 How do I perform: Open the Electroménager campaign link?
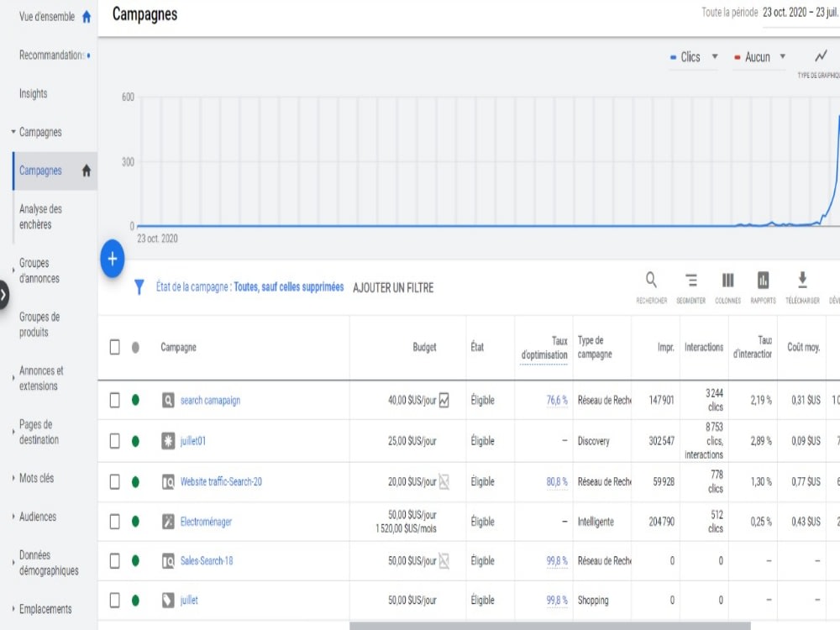pos(206,522)
